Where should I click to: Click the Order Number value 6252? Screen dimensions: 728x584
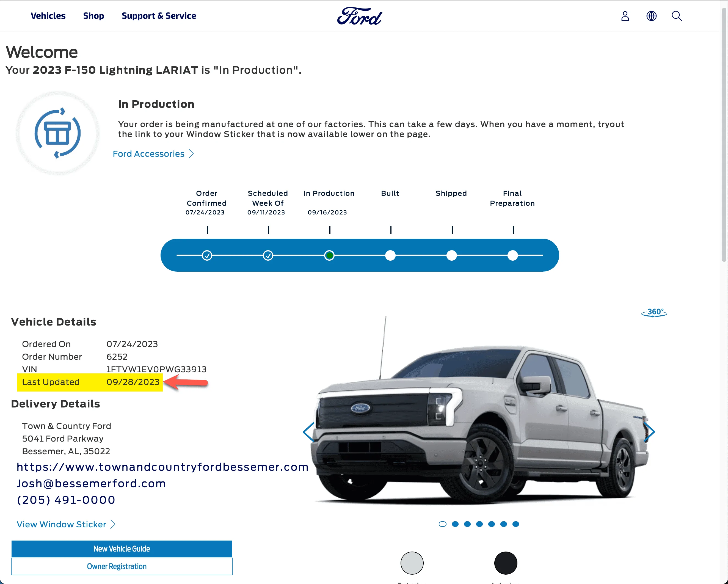pyautogui.click(x=117, y=357)
